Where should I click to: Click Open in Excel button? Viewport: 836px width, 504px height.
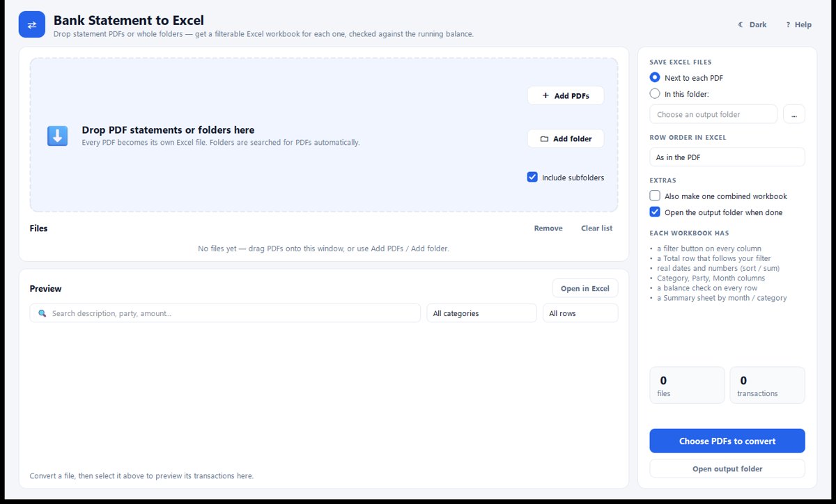tap(585, 288)
